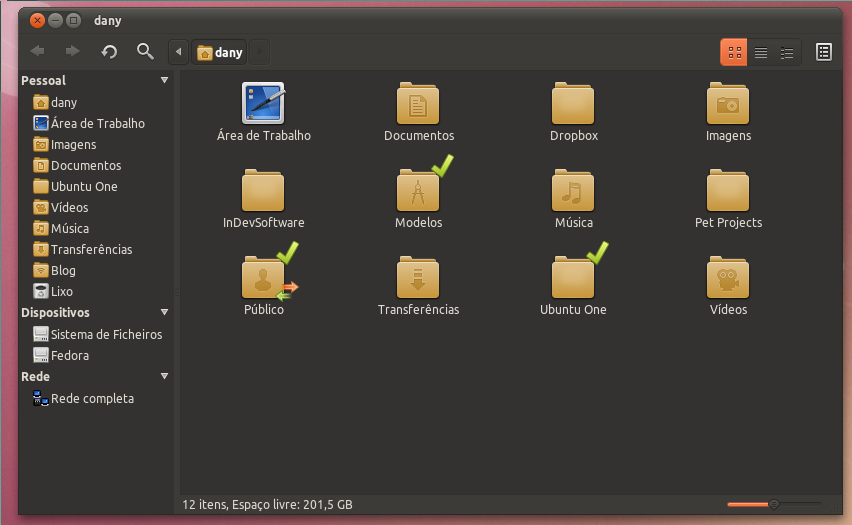Click the path bar right scroll arrow
The image size is (852, 525).
(260, 52)
